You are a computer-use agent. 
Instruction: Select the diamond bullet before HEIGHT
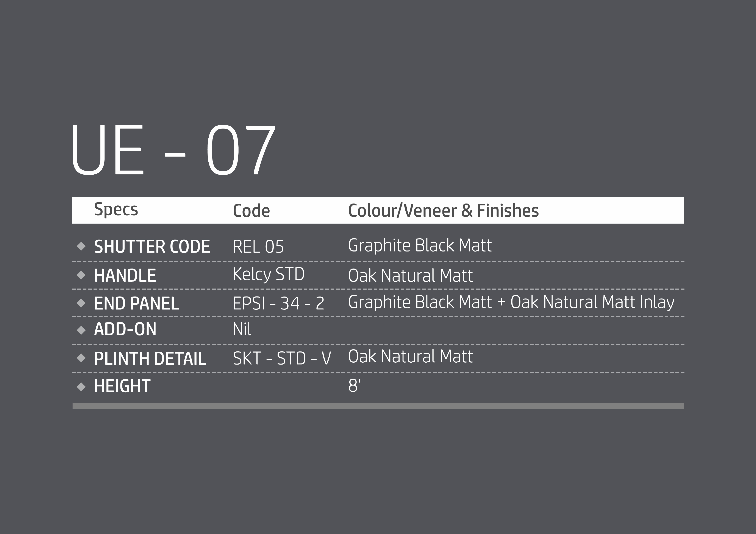(x=81, y=387)
